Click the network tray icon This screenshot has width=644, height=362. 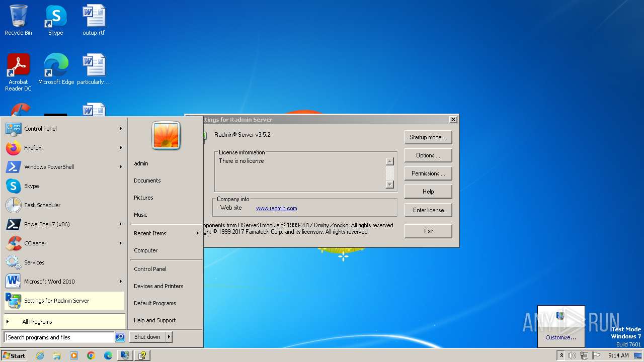(x=584, y=355)
